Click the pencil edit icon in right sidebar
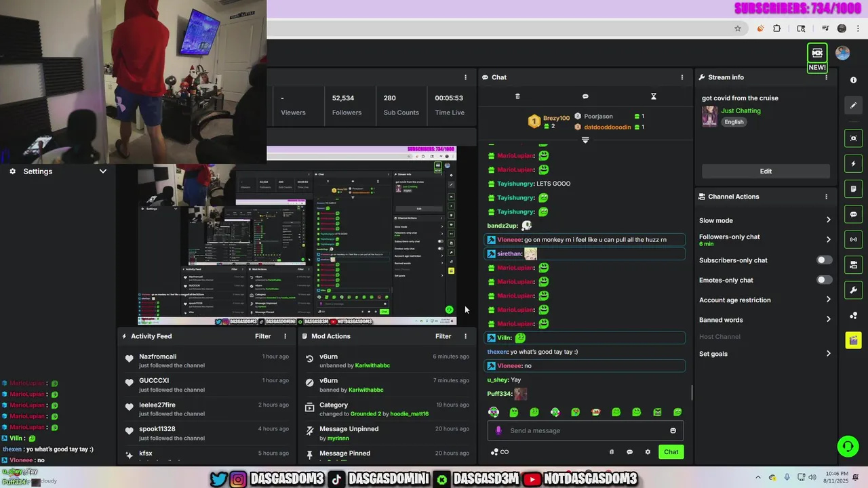Screen dimensions: 868x488 pos(853,105)
